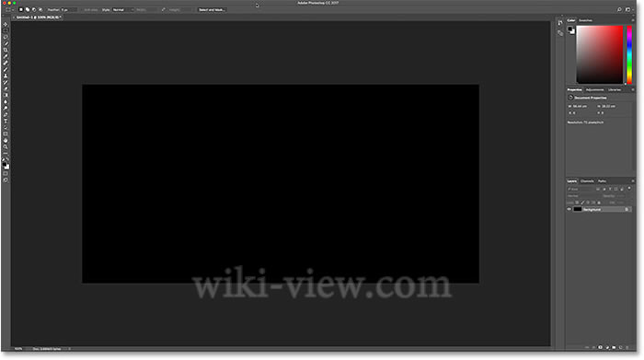Image resolution: width=644 pixels, height=360 pixels.
Task: Select the Path Selection tool
Action: (6, 127)
